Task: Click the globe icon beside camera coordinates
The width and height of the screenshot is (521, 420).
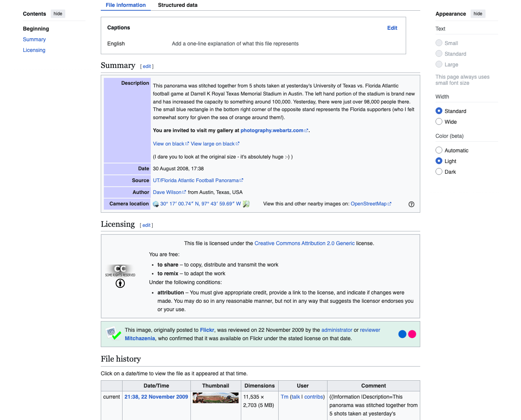Action: 156,204
